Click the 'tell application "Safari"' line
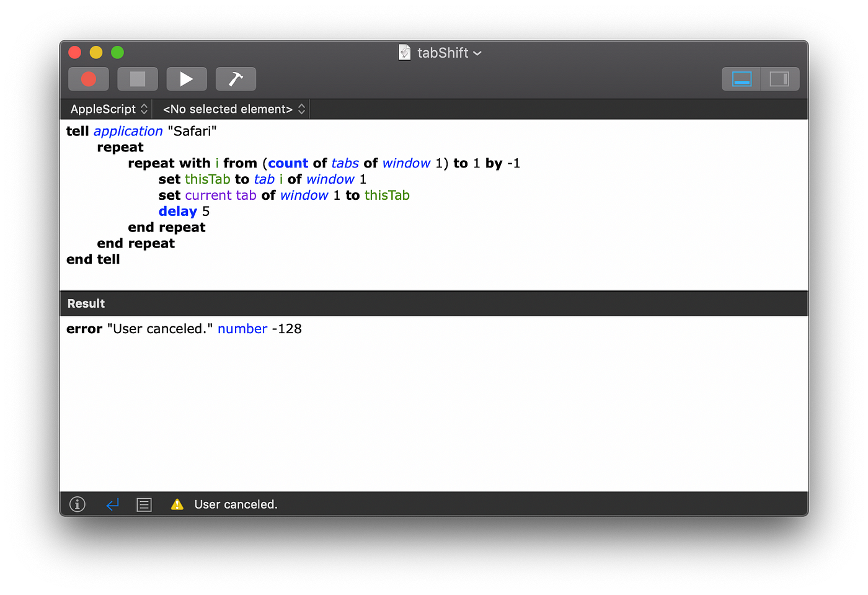868x595 pixels. [x=141, y=131]
